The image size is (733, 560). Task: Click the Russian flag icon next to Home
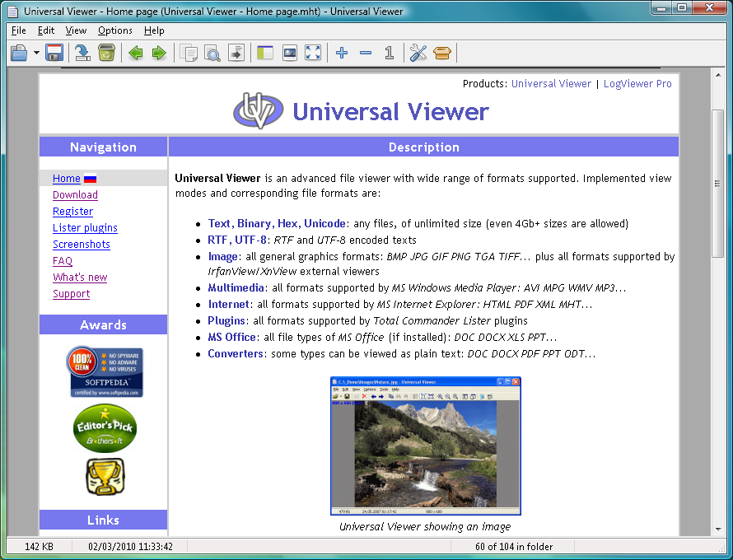pyautogui.click(x=91, y=179)
